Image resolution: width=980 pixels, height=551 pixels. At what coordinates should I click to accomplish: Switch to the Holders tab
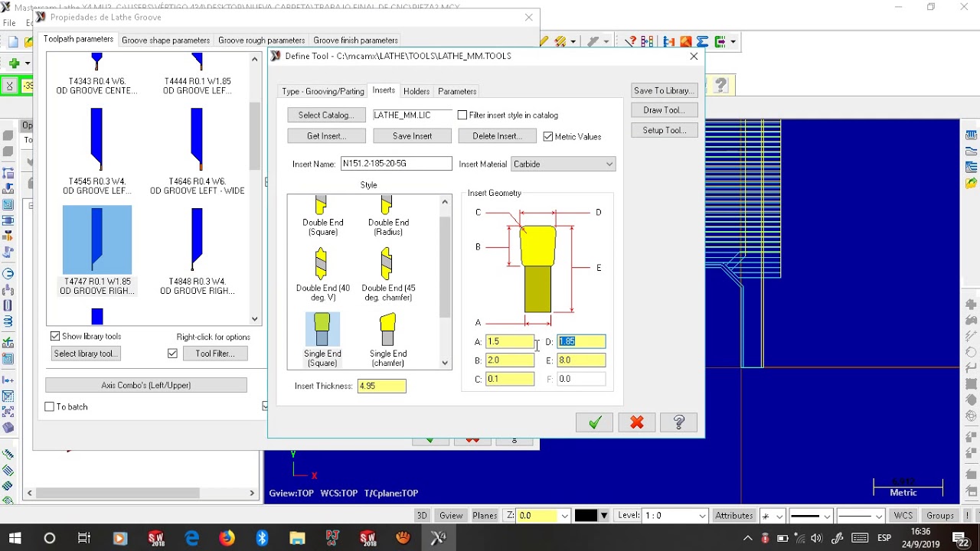(x=416, y=91)
